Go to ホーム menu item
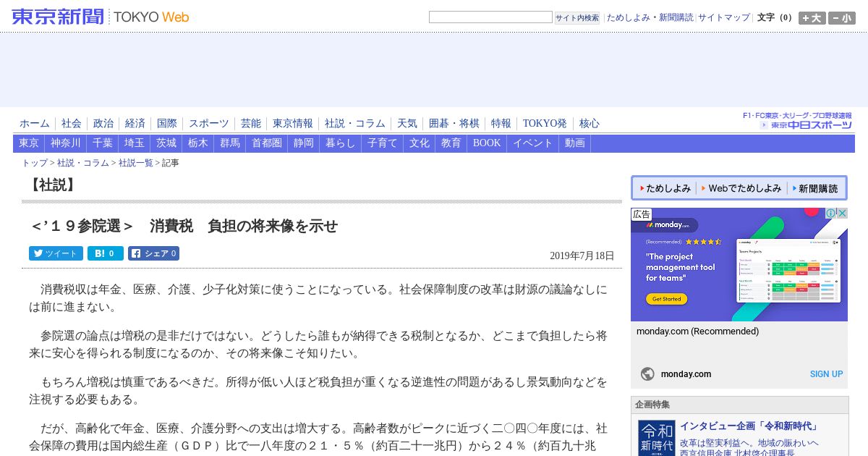The width and height of the screenshot is (868, 456). (35, 124)
